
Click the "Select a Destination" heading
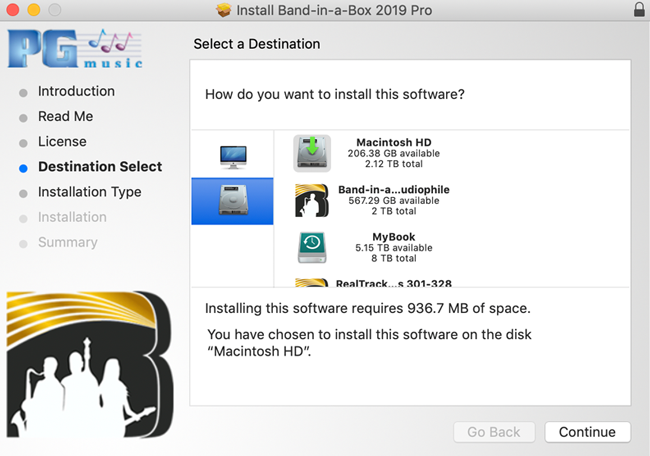click(x=257, y=44)
